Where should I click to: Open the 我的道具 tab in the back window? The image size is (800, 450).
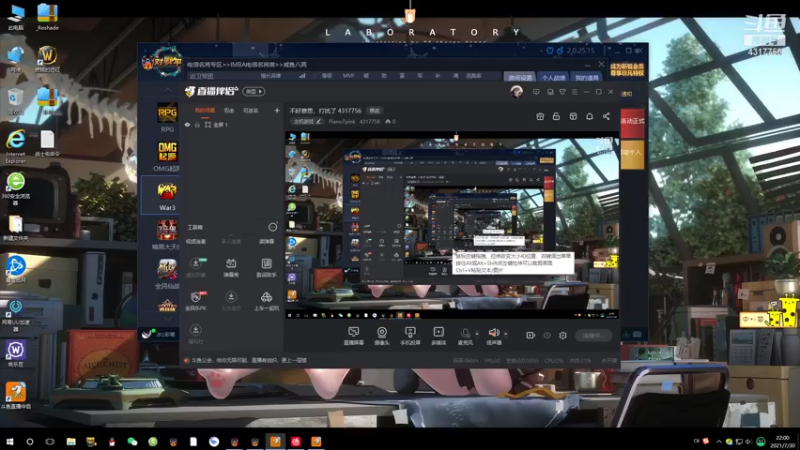click(x=586, y=77)
